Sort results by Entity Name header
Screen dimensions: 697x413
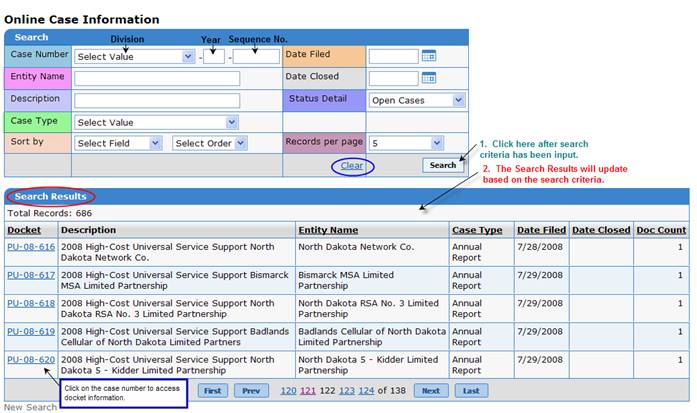(328, 230)
